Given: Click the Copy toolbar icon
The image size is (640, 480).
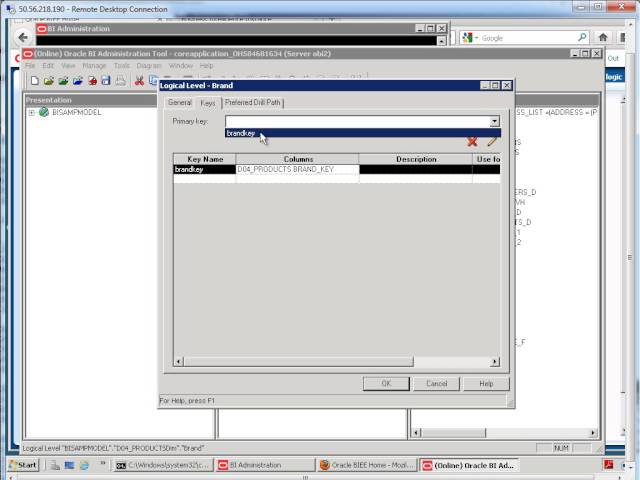Looking at the screenshot, I should tap(153, 80).
